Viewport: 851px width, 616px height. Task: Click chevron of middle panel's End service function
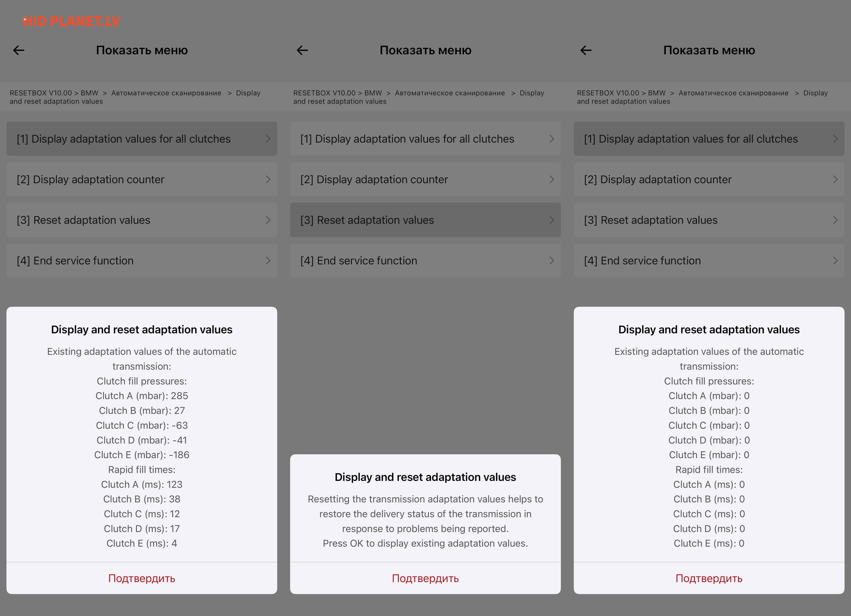click(552, 261)
